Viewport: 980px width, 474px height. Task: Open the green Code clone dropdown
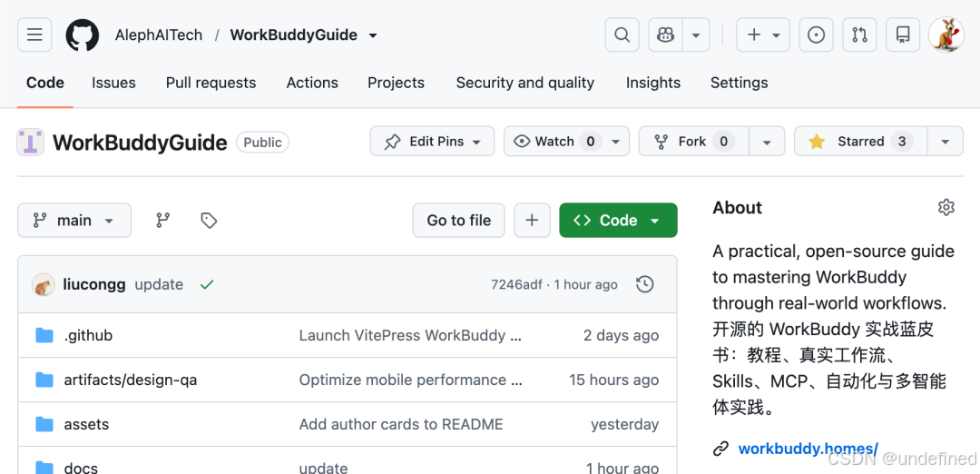pos(618,220)
